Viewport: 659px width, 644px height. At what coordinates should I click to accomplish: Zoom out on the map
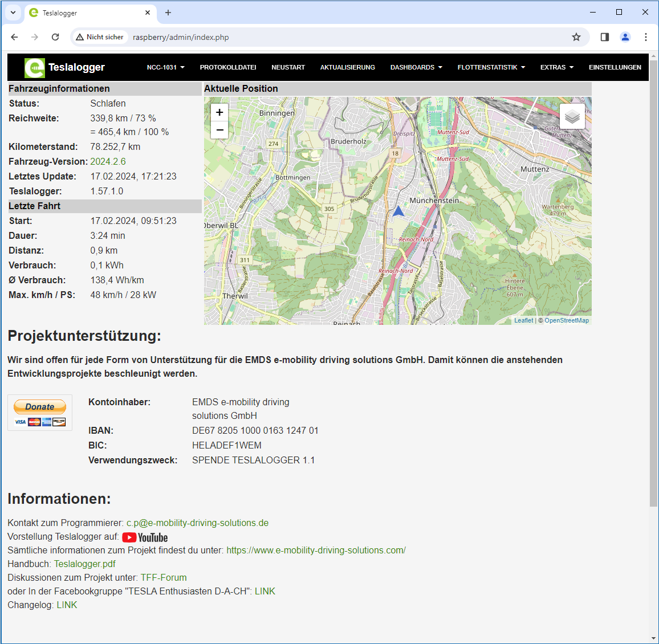pos(219,130)
